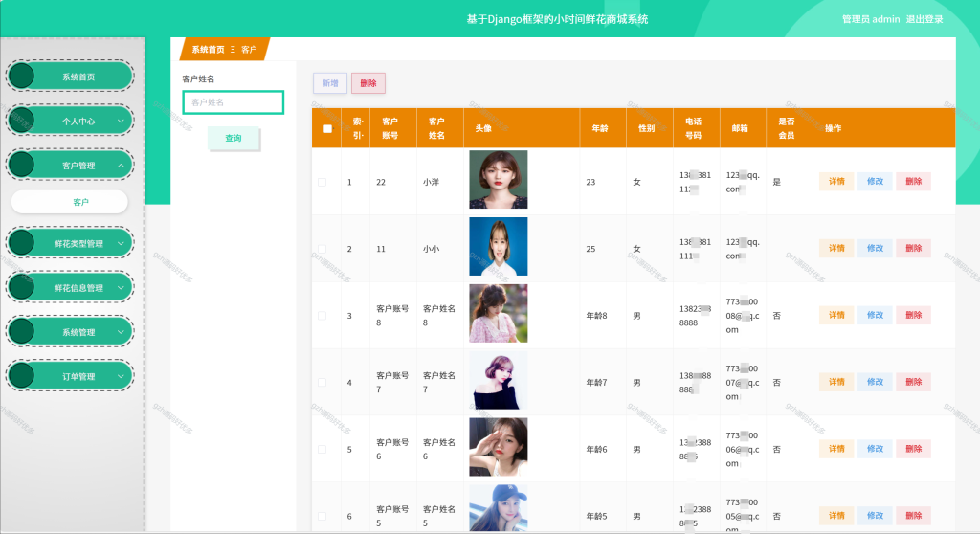The height and width of the screenshot is (534, 980).
Task: Expand the 订单管理 menu chevron
Action: pyautogui.click(x=121, y=376)
